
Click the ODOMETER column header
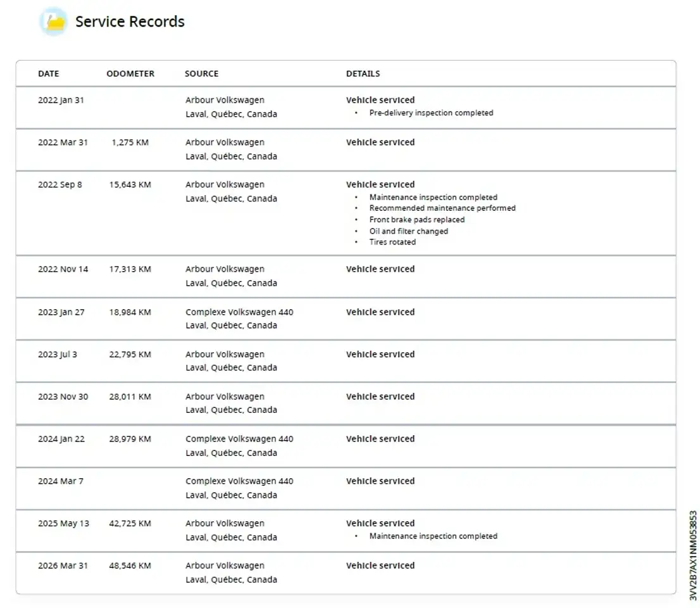[x=130, y=73]
